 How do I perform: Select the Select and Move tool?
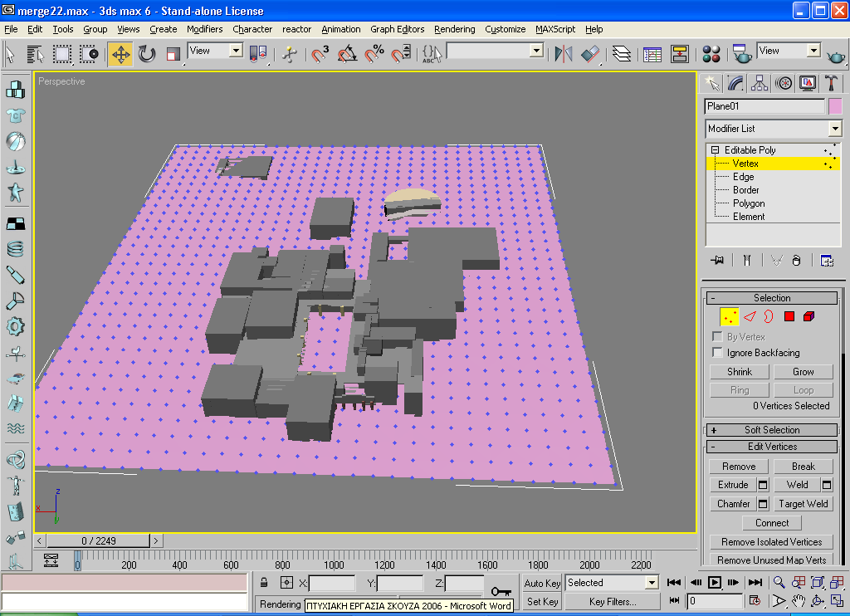click(x=120, y=54)
